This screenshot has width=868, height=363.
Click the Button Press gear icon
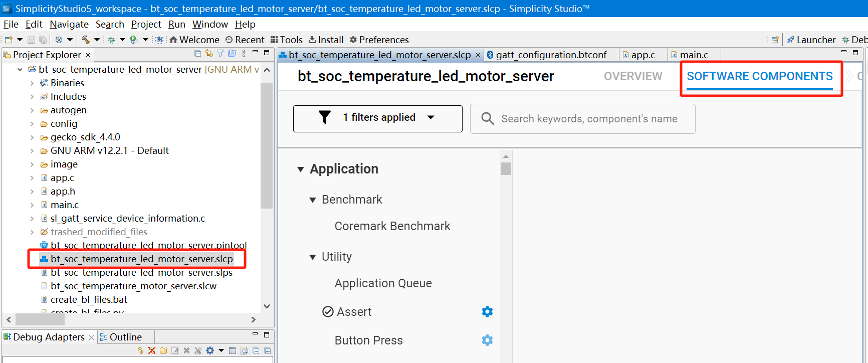pyautogui.click(x=487, y=340)
